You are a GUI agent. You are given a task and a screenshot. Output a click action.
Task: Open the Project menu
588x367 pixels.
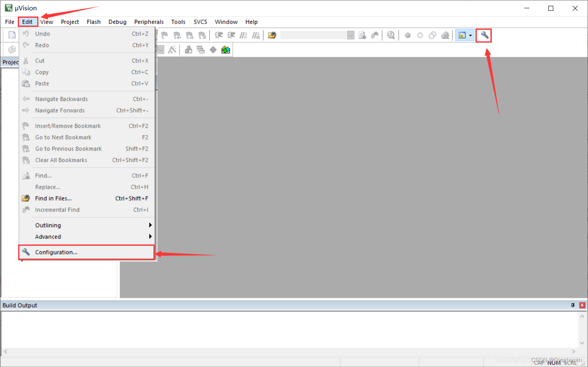click(70, 22)
